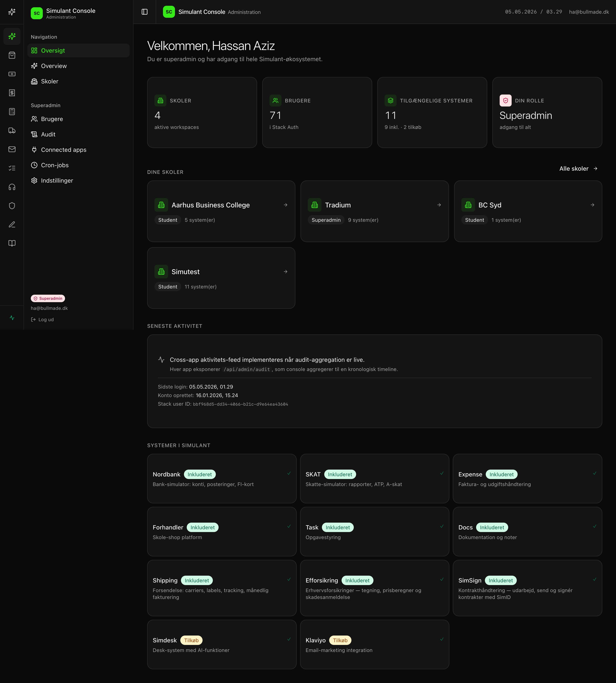Click the Sidste login timestamp
The image size is (616, 683).
coord(211,387)
